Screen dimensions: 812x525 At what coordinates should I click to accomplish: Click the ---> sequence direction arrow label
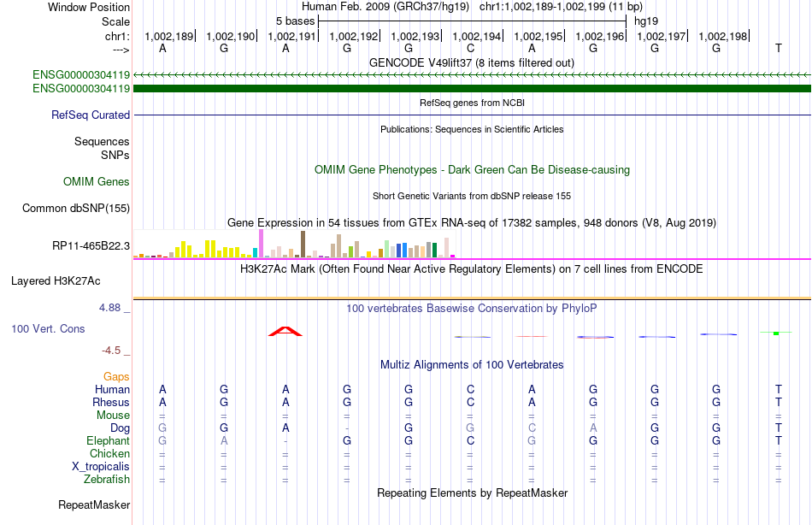[x=121, y=50]
